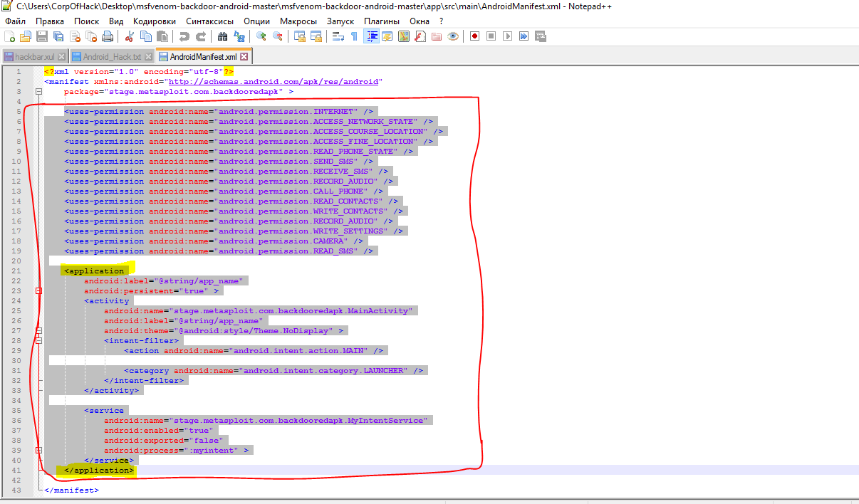Viewport: 859px width, 504px height.
Task: Toggle Word wrap toolbar button
Action: point(338,36)
